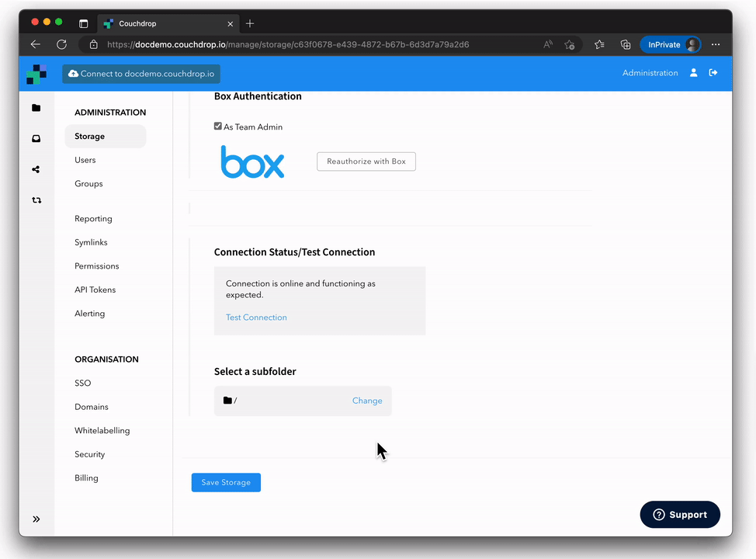Add this page to favorites star icon

click(570, 44)
